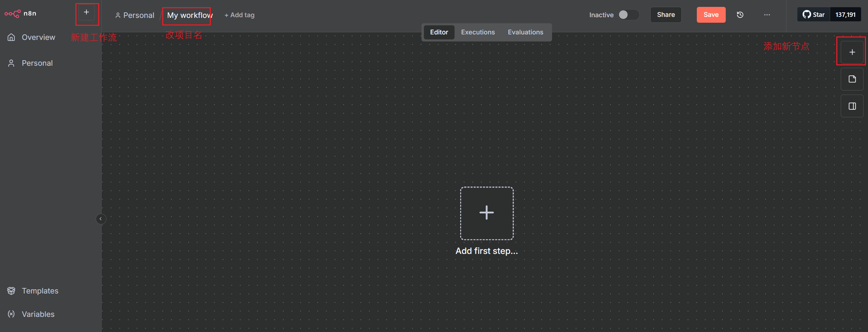Screen dimensions: 868x332
Task: Select the Editor tab
Action: [x=439, y=32]
